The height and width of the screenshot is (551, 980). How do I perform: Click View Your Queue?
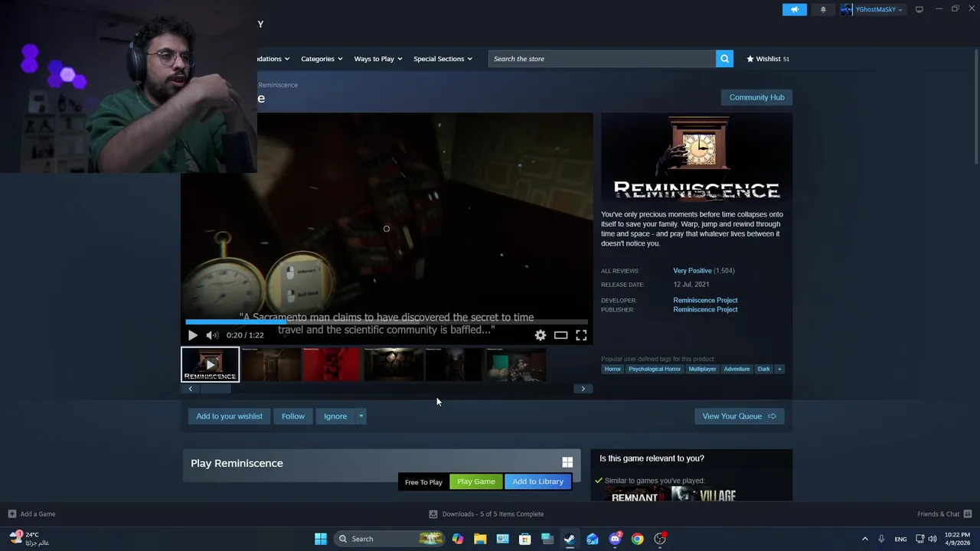click(739, 416)
